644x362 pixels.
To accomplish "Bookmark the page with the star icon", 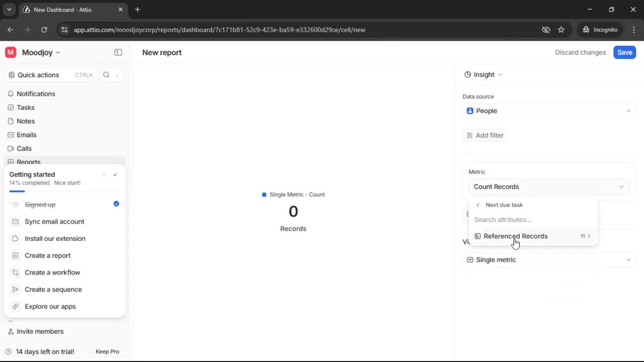I will pyautogui.click(x=561, y=29).
